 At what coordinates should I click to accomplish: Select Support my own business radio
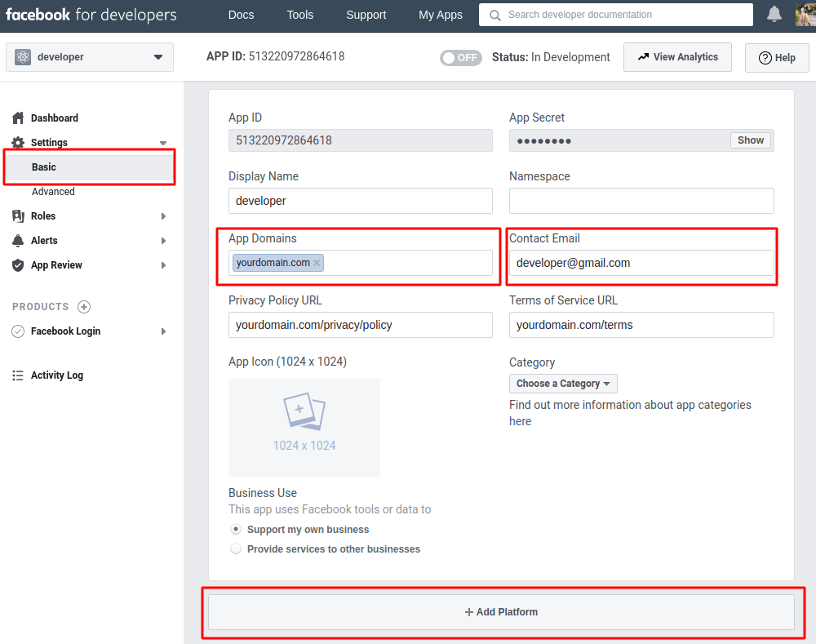coord(236,530)
